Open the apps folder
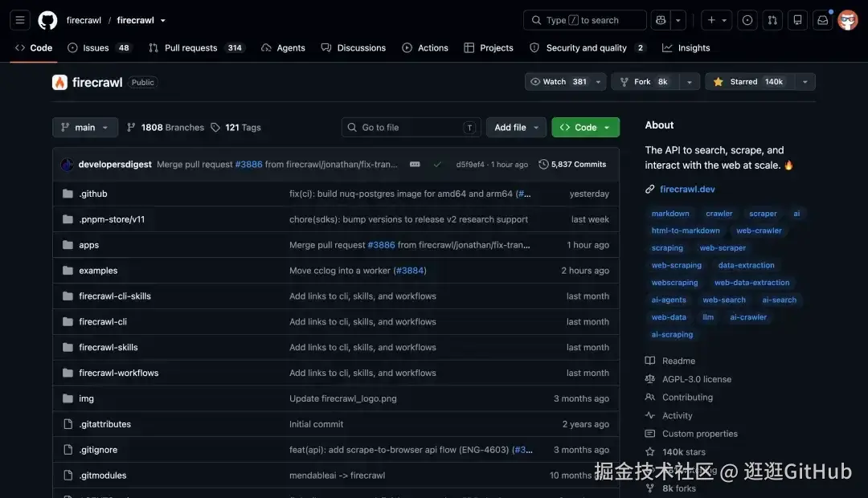 click(x=88, y=244)
